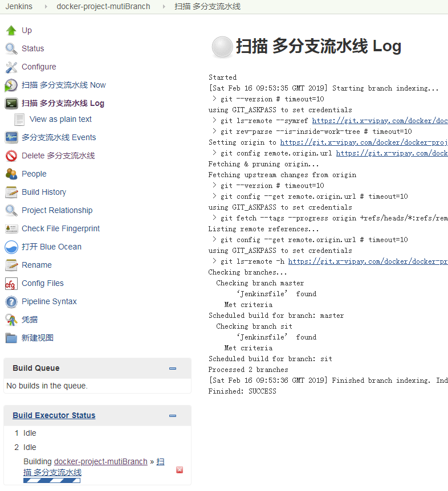Click the Rename notepad icon
The width and height of the screenshot is (448, 491).
click(x=11, y=265)
